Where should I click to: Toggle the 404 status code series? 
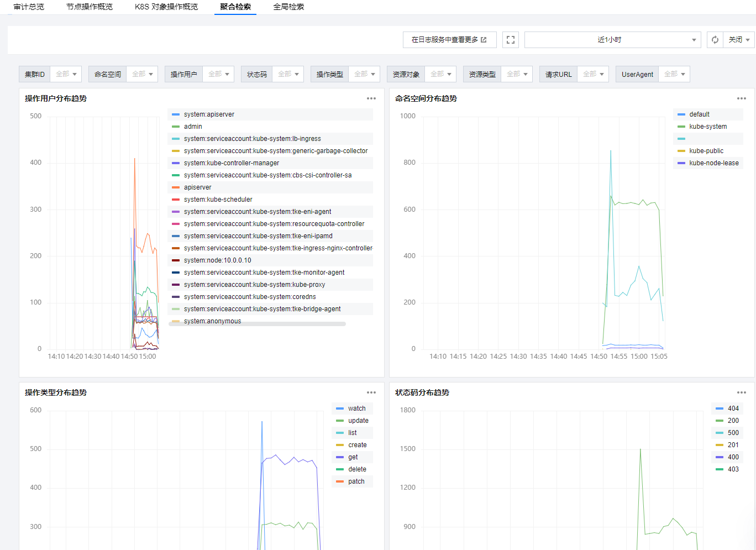[x=733, y=408]
